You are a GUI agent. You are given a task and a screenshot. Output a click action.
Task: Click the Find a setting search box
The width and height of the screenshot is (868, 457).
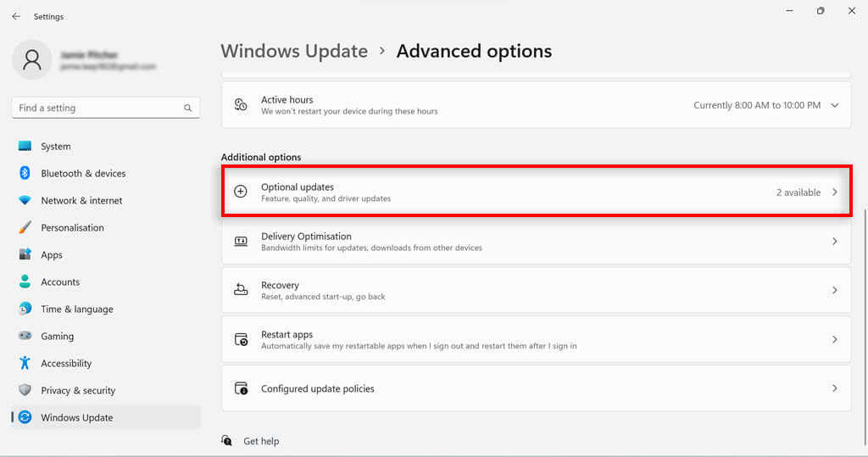pos(97,109)
